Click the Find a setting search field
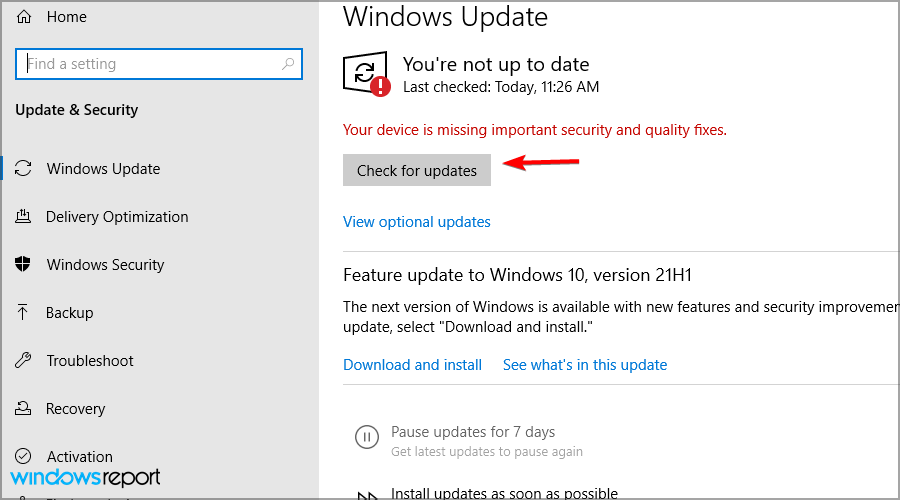 click(150, 64)
